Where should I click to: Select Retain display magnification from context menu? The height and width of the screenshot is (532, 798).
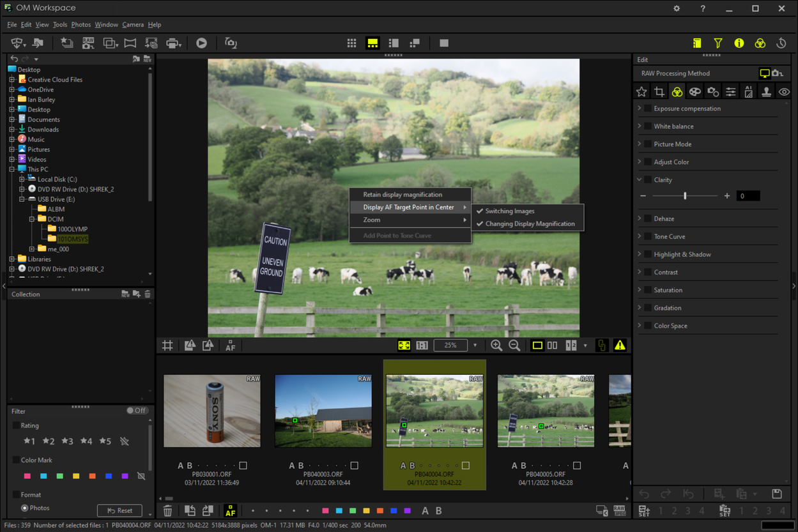point(403,194)
